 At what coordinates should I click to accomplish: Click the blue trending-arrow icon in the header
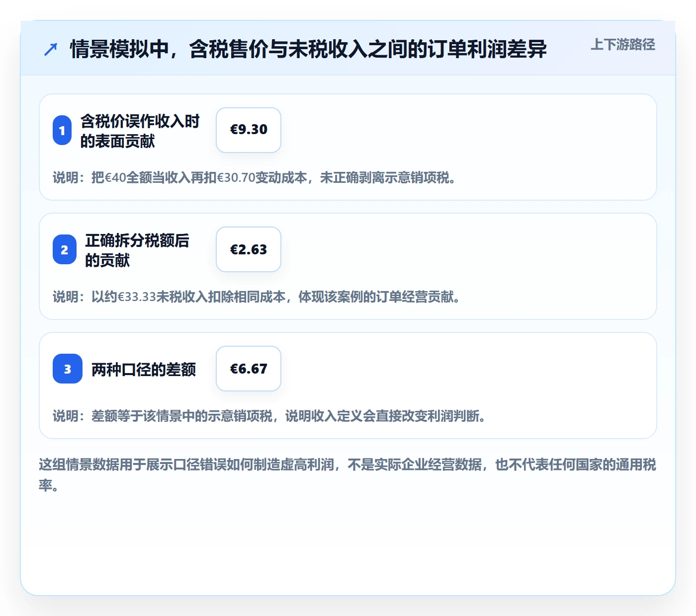[51, 49]
